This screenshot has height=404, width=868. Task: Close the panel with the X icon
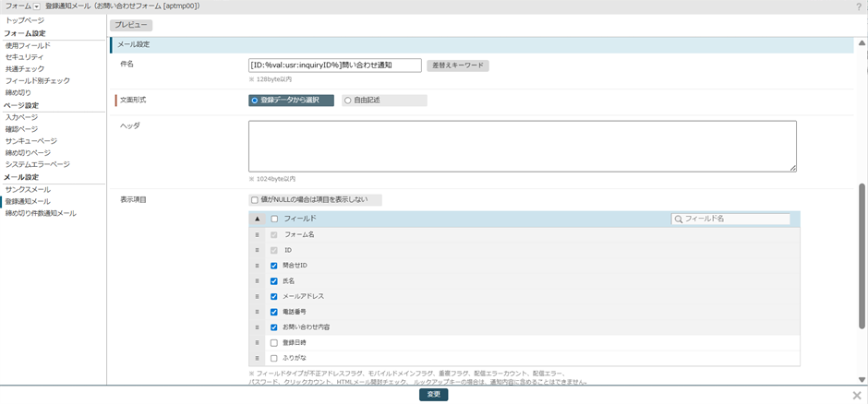click(857, 395)
